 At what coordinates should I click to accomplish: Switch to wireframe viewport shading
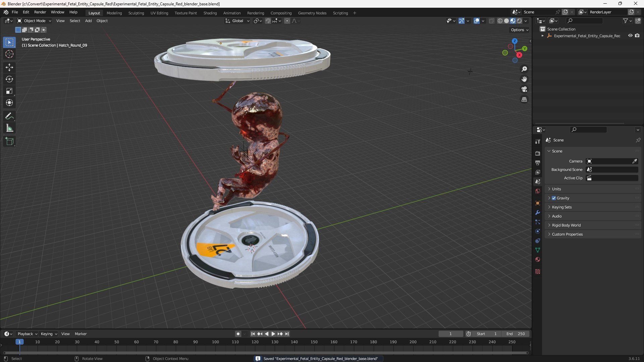pyautogui.click(x=500, y=21)
